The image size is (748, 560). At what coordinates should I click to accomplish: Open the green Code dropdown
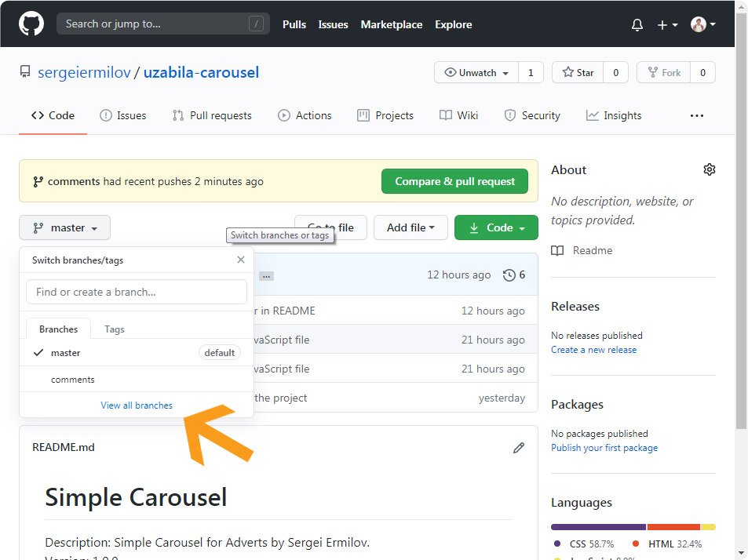click(x=496, y=227)
